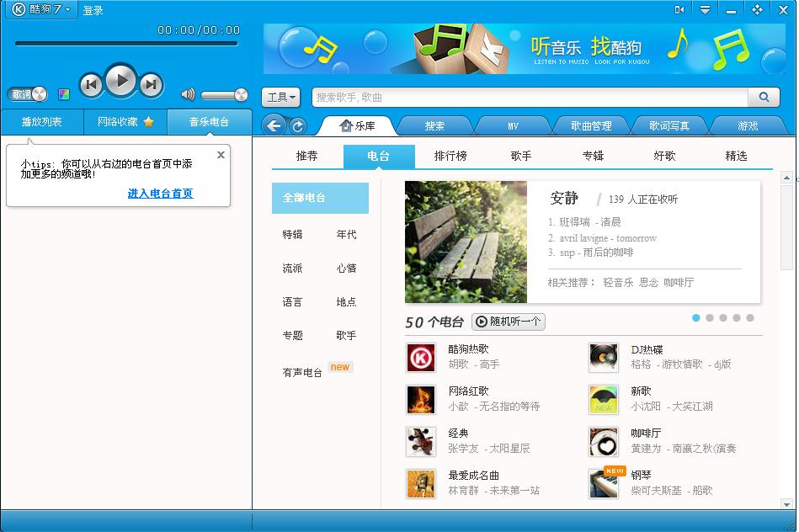The height and width of the screenshot is (532, 799).
Task: Open the 搜索 tab
Action: click(x=434, y=126)
